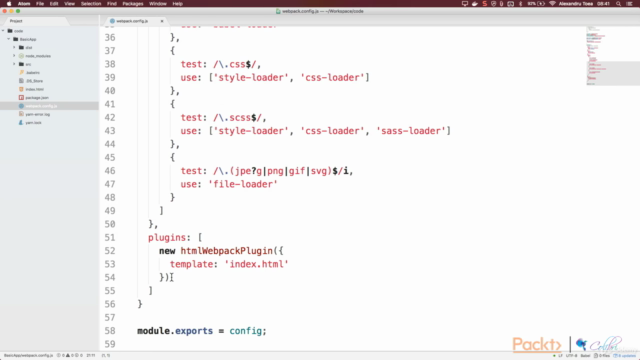Viewport: 640px width, 360px height.
Task: Click the package.json npm icon
Action: pos(21,98)
